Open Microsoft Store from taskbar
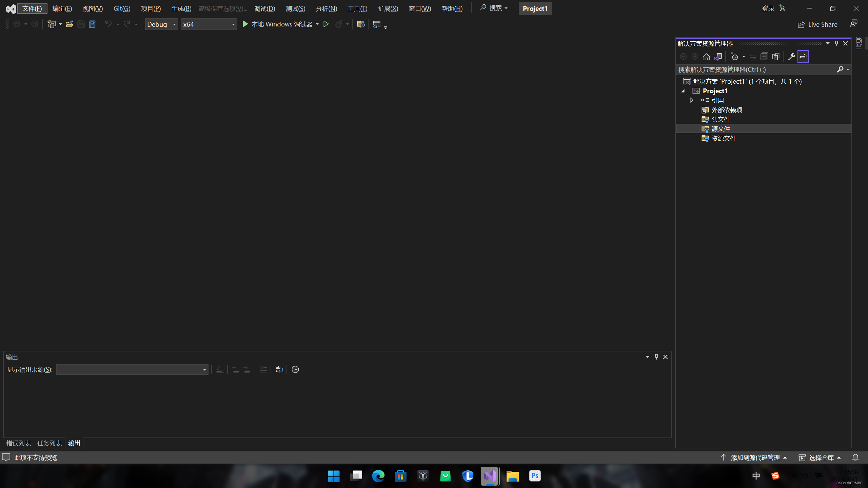 tap(401, 476)
